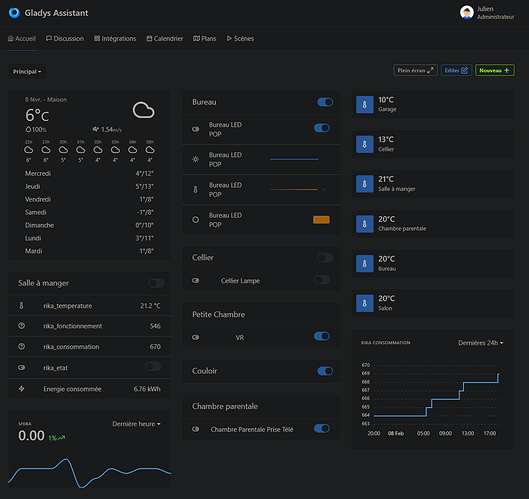The image size is (529, 499).
Task: Click the 6.76 kWh energy value
Action: pos(147,389)
